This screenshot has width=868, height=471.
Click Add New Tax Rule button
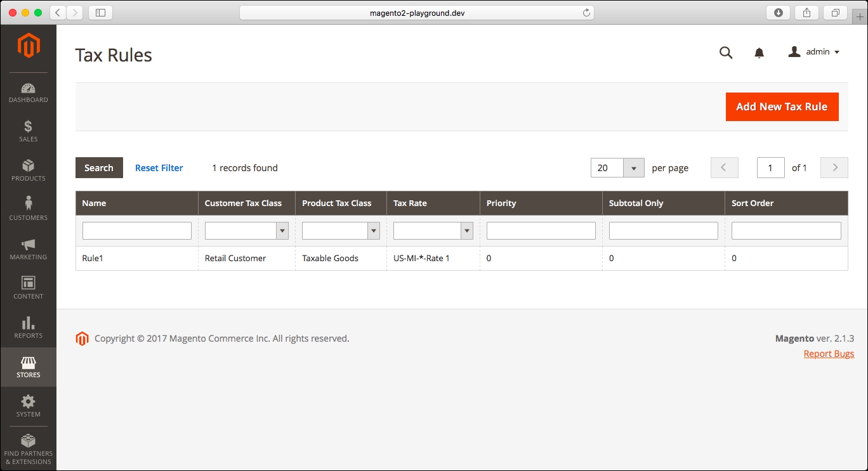click(782, 106)
